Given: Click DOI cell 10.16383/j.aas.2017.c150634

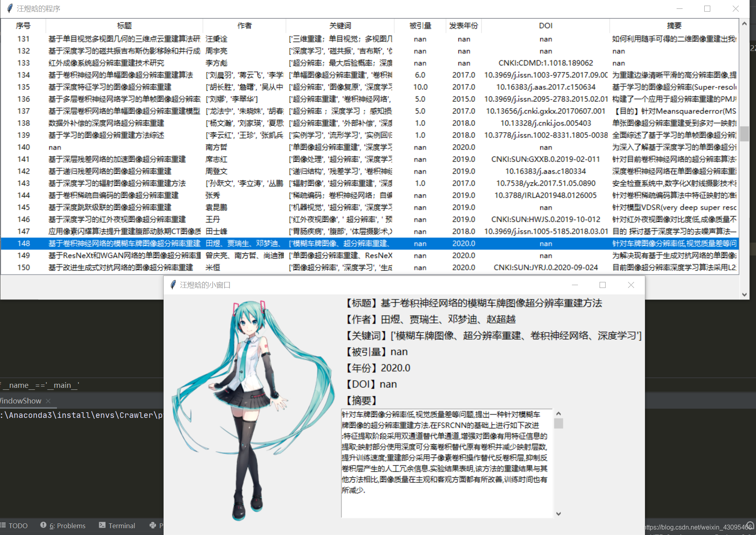Looking at the screenshot, I should pos(545,87).
